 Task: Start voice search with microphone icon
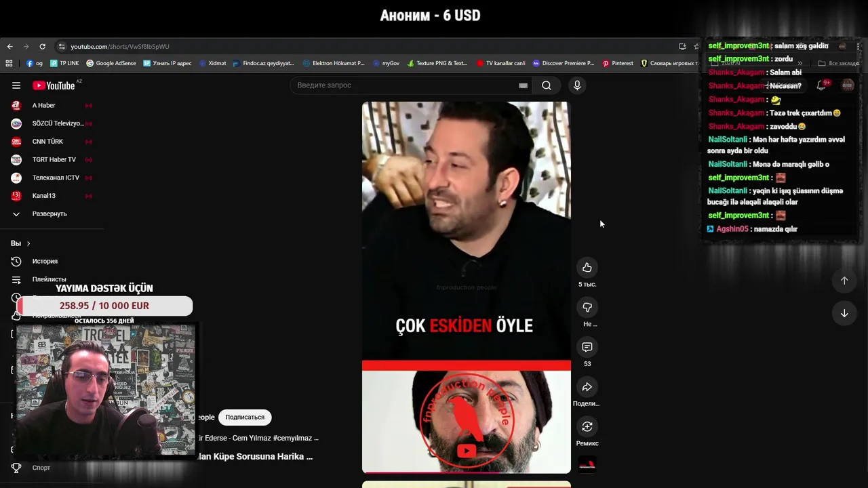click(x=577, y=85)
